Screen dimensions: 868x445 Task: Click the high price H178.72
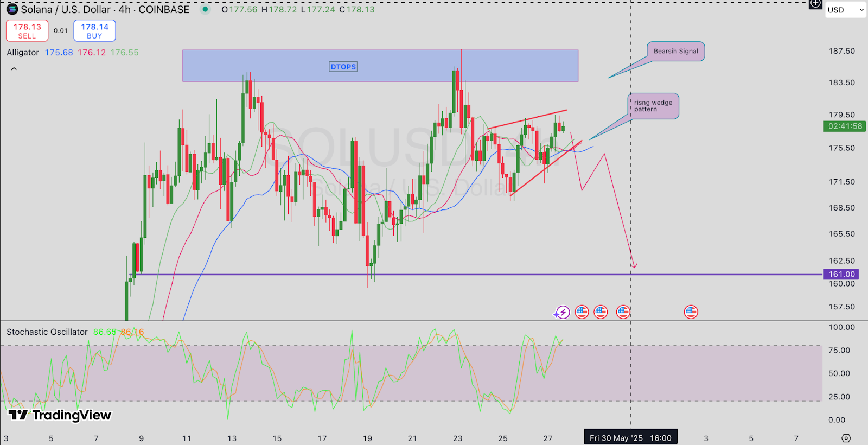click(279, 10)
